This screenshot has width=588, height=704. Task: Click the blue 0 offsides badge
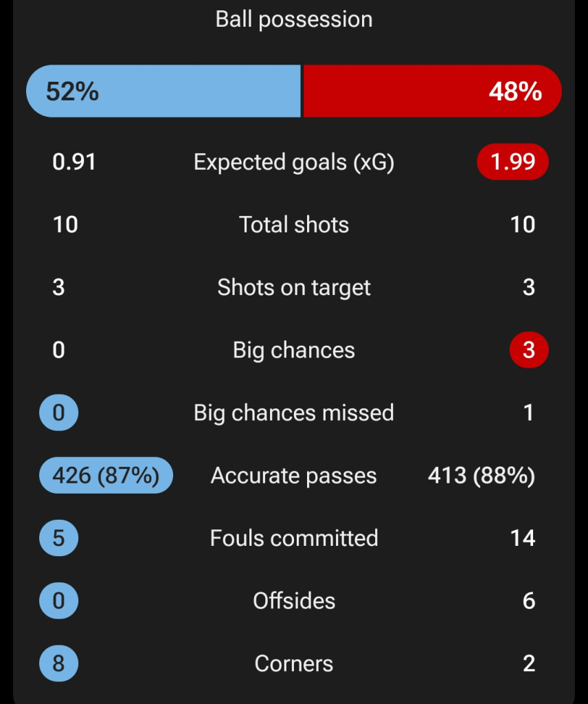click(58, 602)
